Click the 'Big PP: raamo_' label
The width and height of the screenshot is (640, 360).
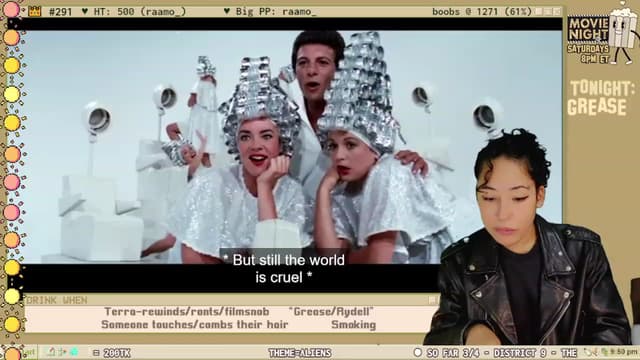[x=276, y=12]
